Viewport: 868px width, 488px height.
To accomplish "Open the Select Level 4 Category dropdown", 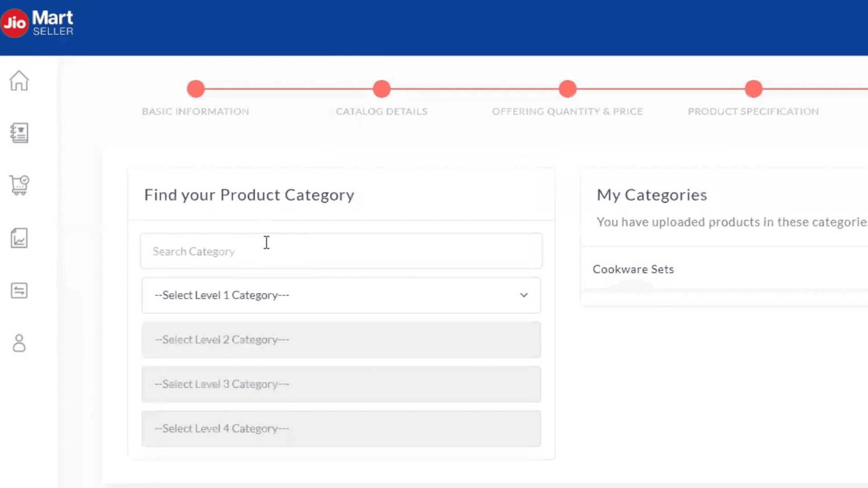I will point(341,428).
